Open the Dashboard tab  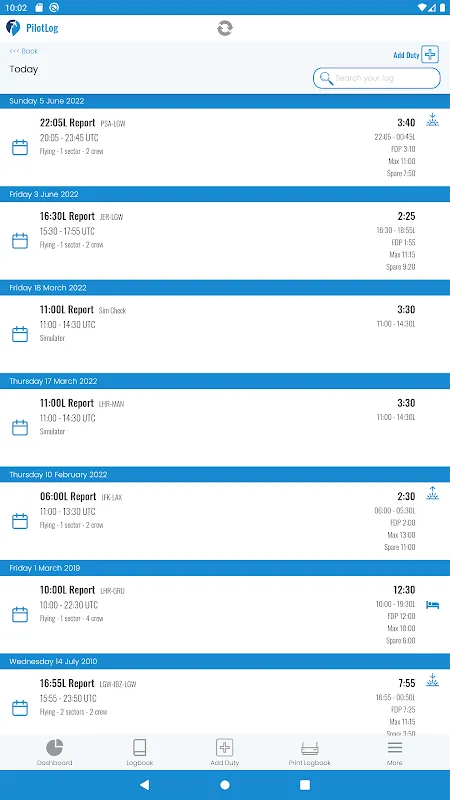(x=54, y=753)
